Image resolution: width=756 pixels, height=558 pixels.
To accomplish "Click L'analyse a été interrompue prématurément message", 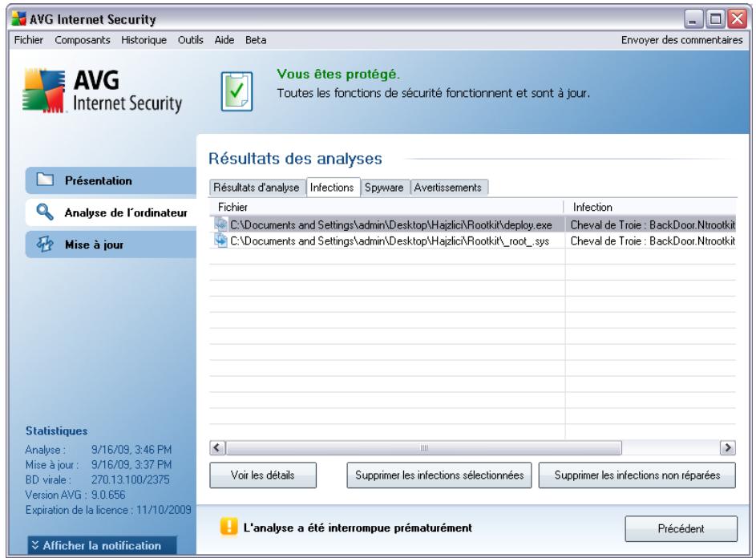I will tap(358, 528).
